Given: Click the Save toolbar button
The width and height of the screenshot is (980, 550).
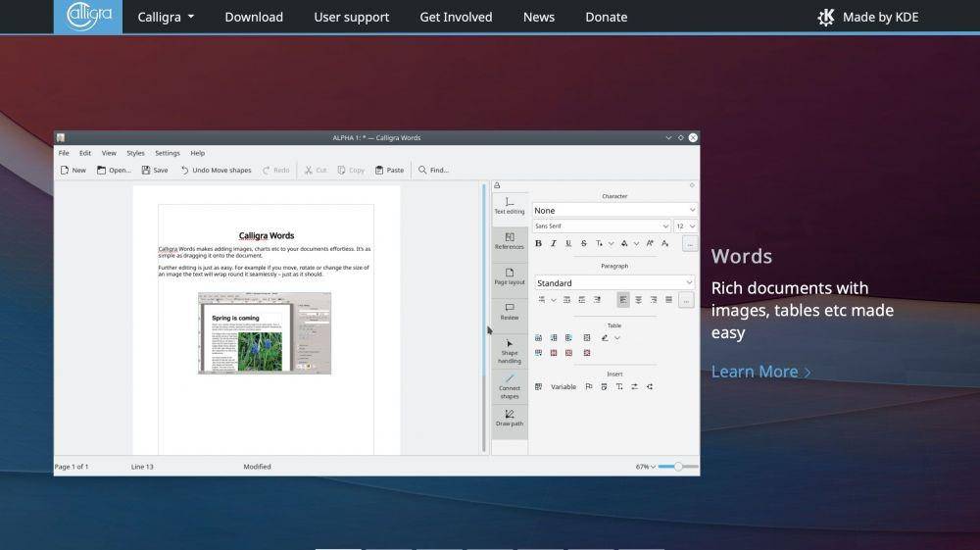Looking at the screenshot, I should 155,170.
